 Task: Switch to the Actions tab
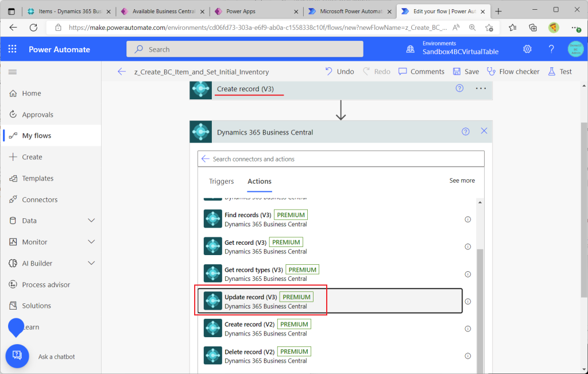click(x=260, y=181)
